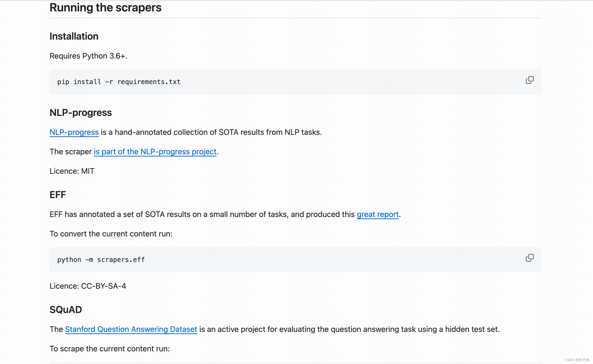
Task: Click the EFF section heading
Action: pyautogui.click(x=57, y=194)
